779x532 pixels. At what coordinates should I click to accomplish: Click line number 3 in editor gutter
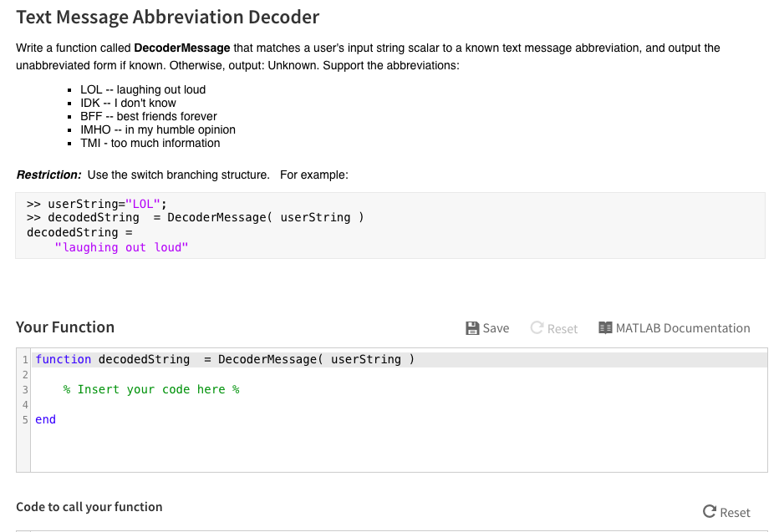point(25,389)
